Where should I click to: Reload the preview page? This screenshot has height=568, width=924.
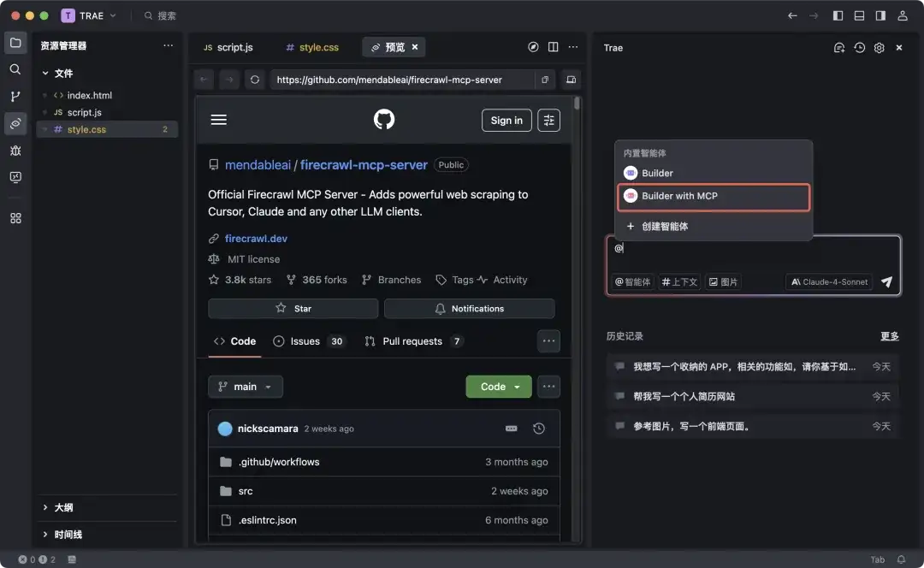(x=255, y=80)
